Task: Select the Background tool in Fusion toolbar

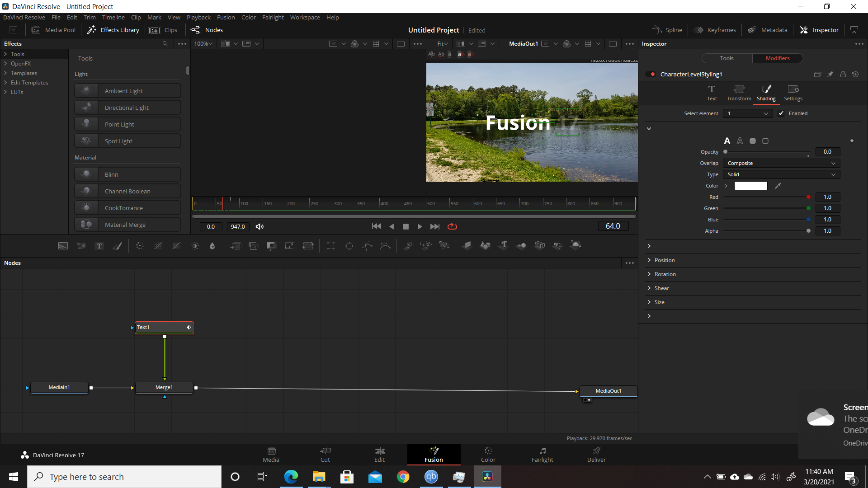Action: tap(63, 246)
